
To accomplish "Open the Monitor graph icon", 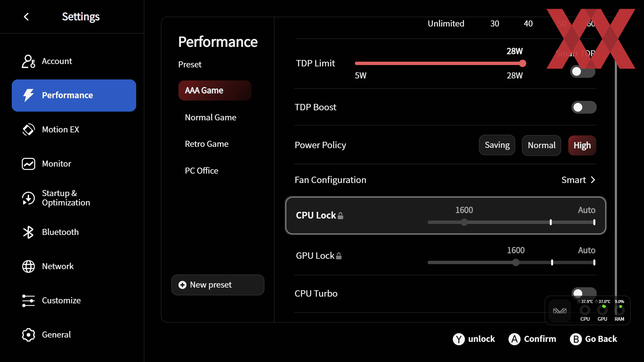I will [29, 164].
